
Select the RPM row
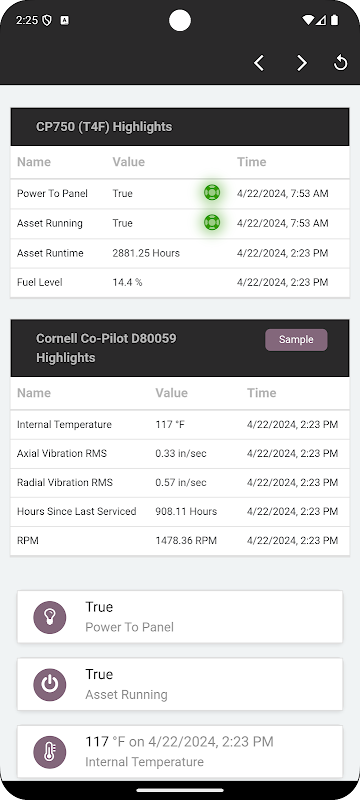[x=180, y=541]
